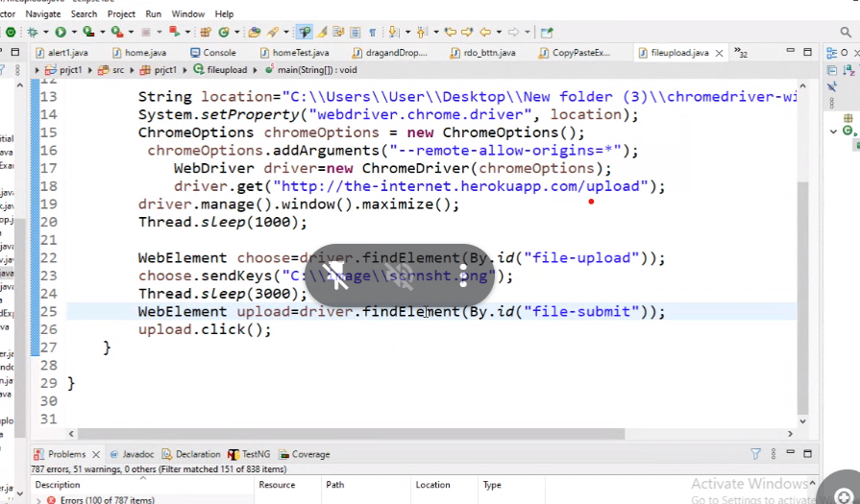Collapse the class node in Outline tree
This screenshot has height=504, width=860.
tap(834, 132)
